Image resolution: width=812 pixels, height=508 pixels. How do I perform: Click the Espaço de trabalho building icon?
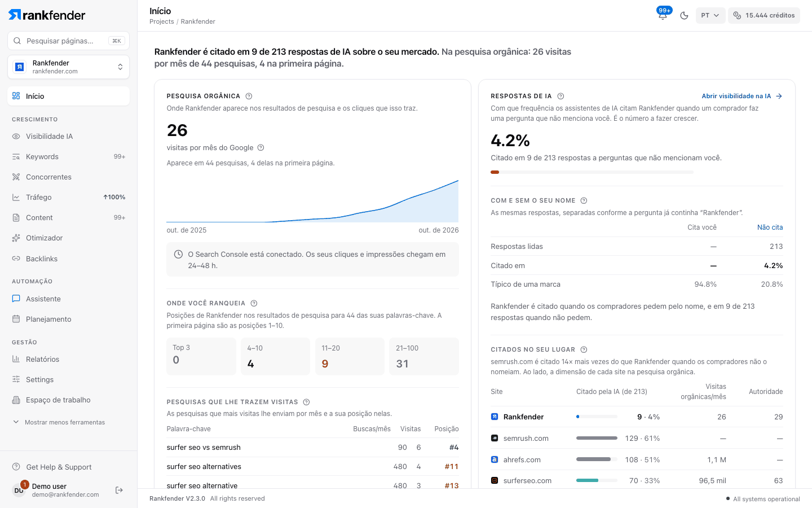click(x=16, y=400)
